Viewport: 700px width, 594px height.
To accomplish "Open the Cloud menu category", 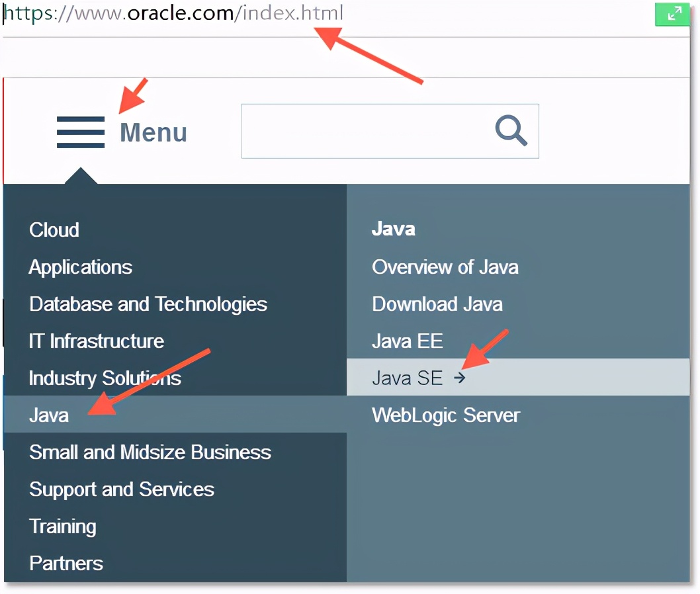I will point(54,230).
